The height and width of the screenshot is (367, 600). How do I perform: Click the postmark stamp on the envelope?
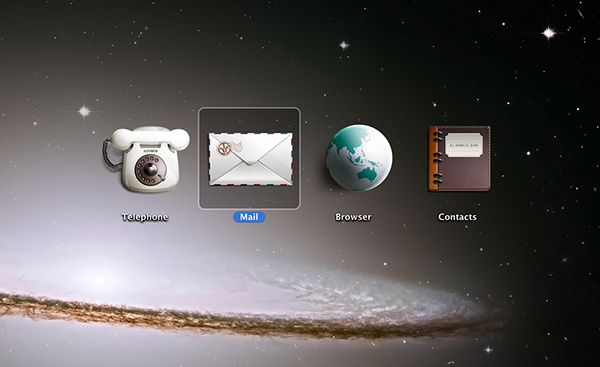tap(230, 148)
